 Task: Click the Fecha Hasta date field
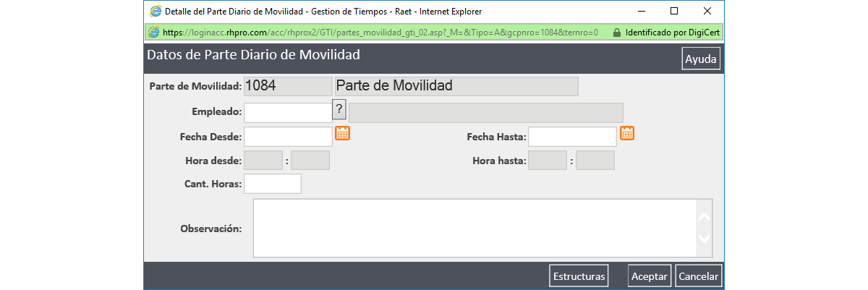point(572,136)
